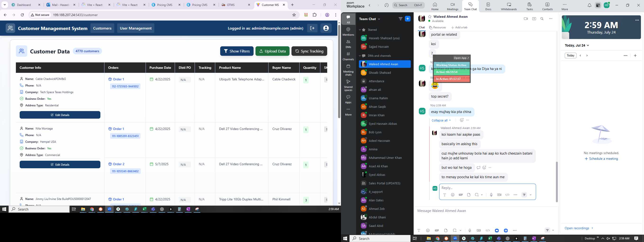
Task: Click the Team Chat filter icon
Action: (x=400, y=19)
